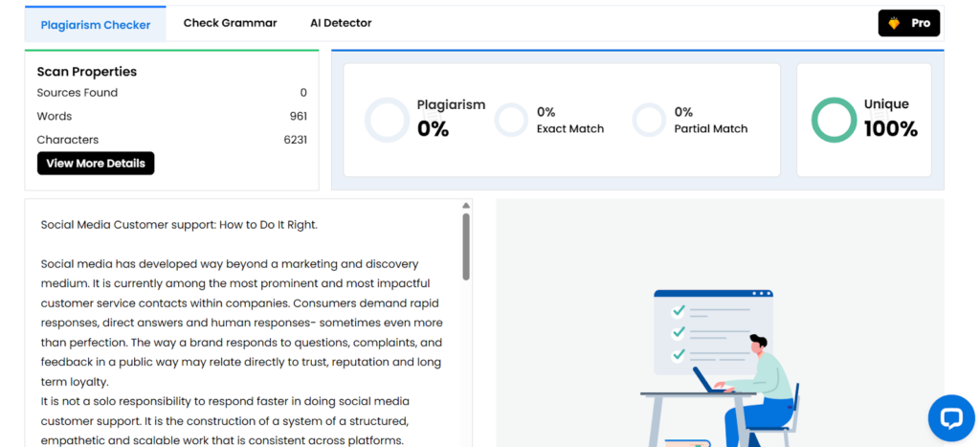The image size is (980, 447).
Task: Click the Words count value 961
Action: [x=298, y=116]
